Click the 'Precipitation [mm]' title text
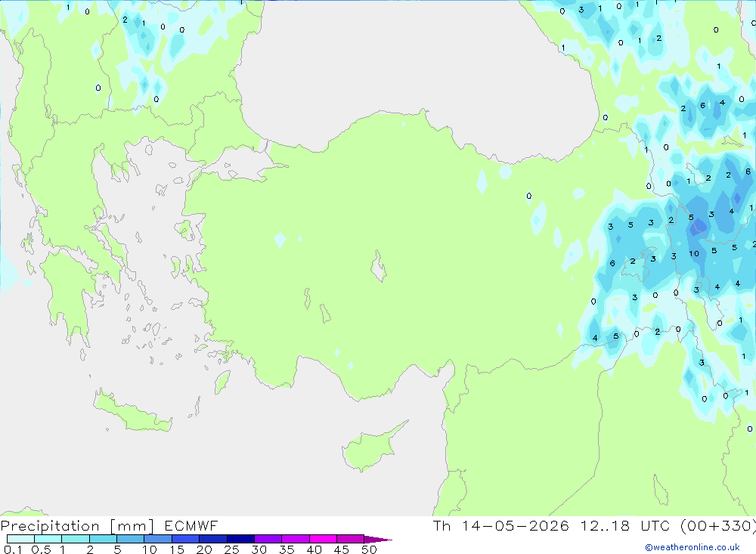Image resolution: width=756 pixels, height=554 pixels. click(77, 526)
